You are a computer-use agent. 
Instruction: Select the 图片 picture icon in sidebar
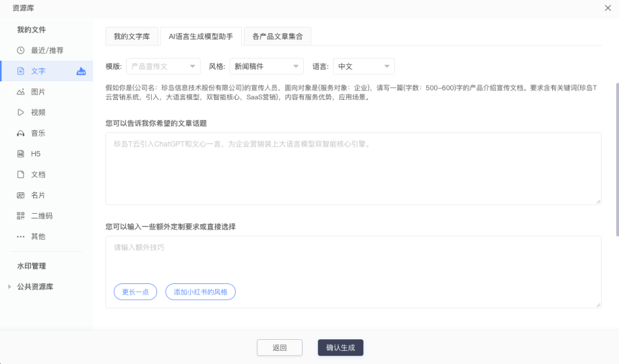21,92
